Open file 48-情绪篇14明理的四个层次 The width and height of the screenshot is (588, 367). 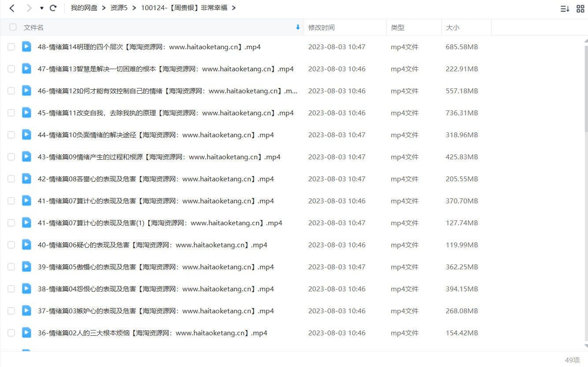[149, 47]
